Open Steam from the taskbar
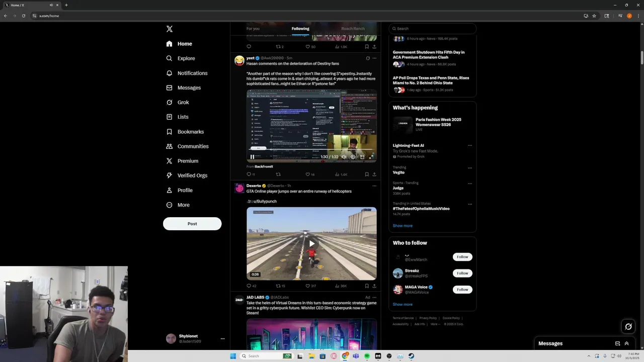This screenshot has width=644, height=362. 411,356
